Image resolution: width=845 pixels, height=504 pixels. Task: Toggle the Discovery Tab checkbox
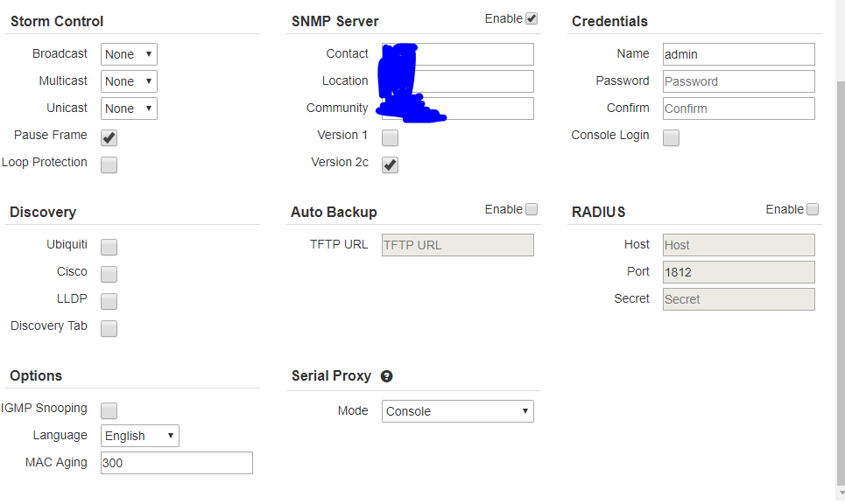tap(109, 328)
